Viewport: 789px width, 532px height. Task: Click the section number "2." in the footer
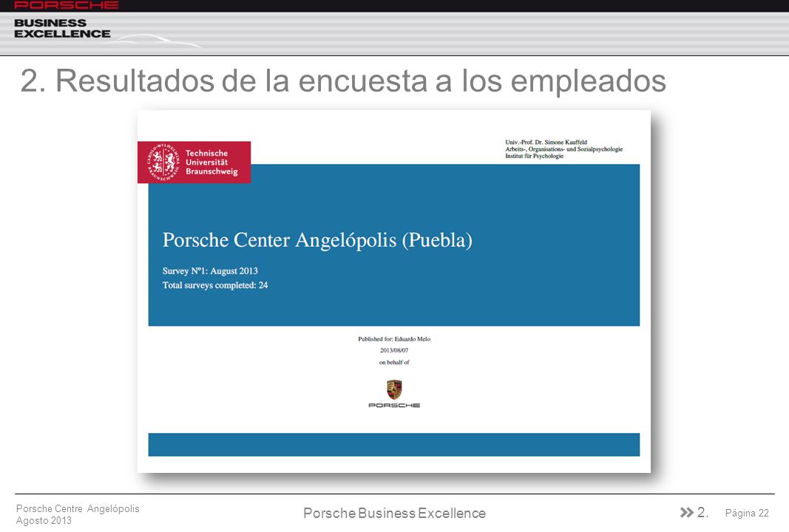click(x=702, y=512)
